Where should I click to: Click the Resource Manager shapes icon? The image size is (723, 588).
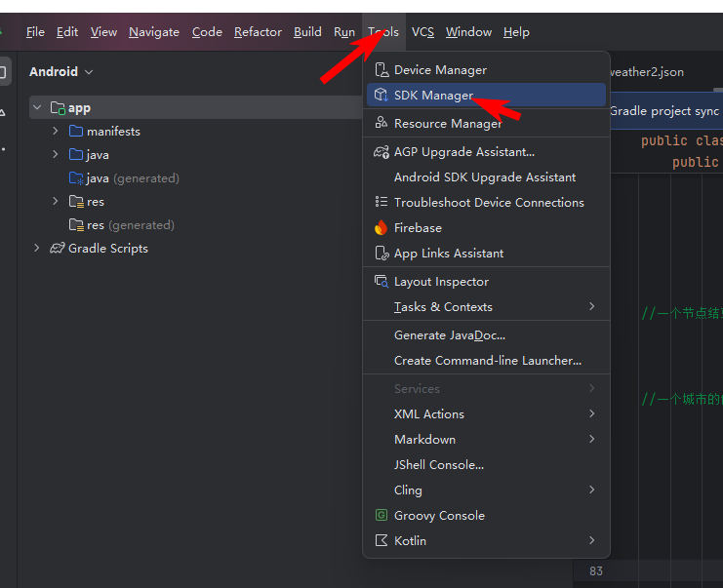pos(382,123)
